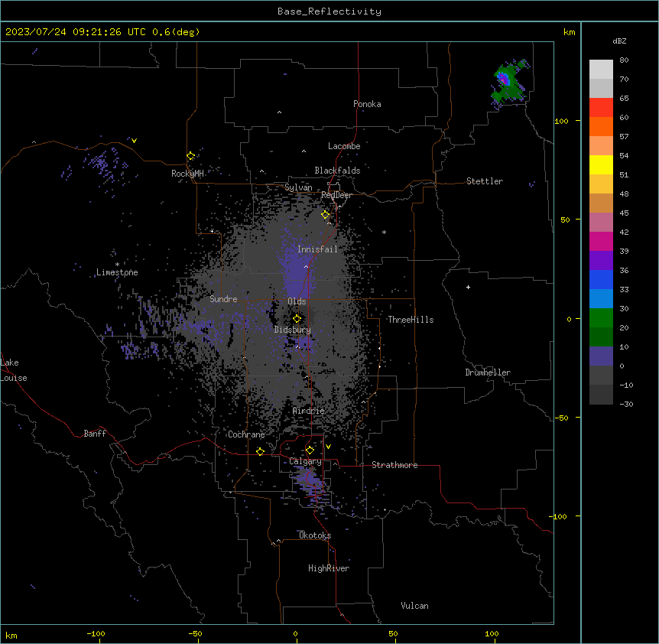
Task: Click the white asterisk marker above Limestone
Action: [x=117, y=265]
